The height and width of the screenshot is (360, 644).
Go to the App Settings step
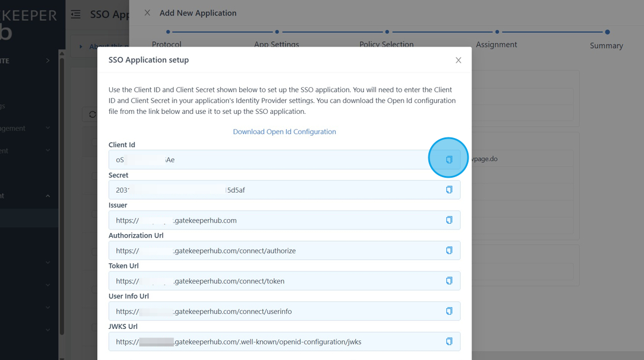[x=277, y=44]
